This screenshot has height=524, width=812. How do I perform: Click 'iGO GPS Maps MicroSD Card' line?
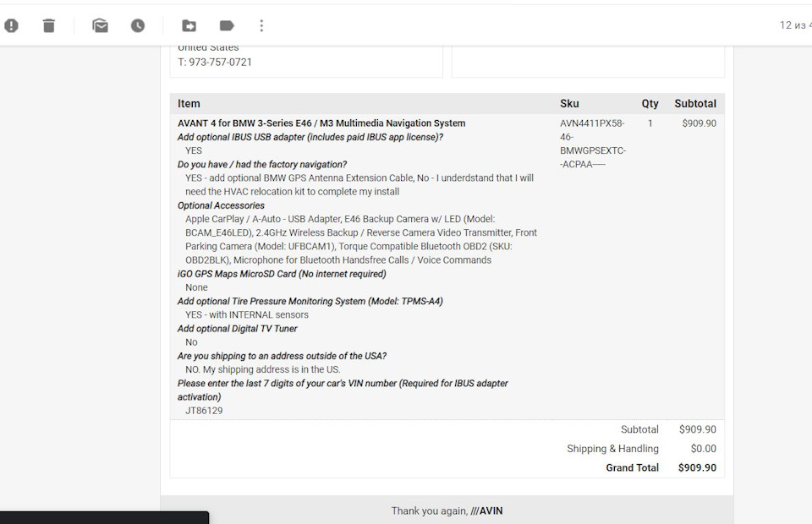(x=282, y=274)
